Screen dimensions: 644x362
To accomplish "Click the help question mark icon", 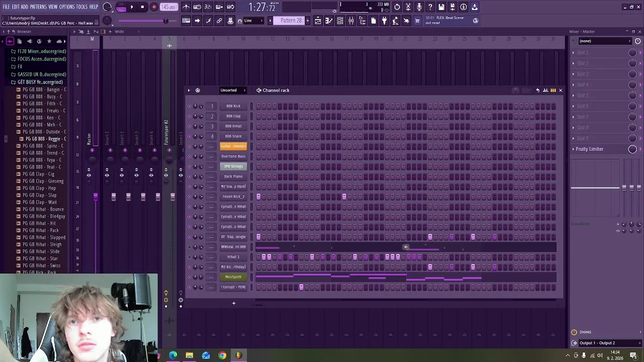I will click(x=430, y=7).
